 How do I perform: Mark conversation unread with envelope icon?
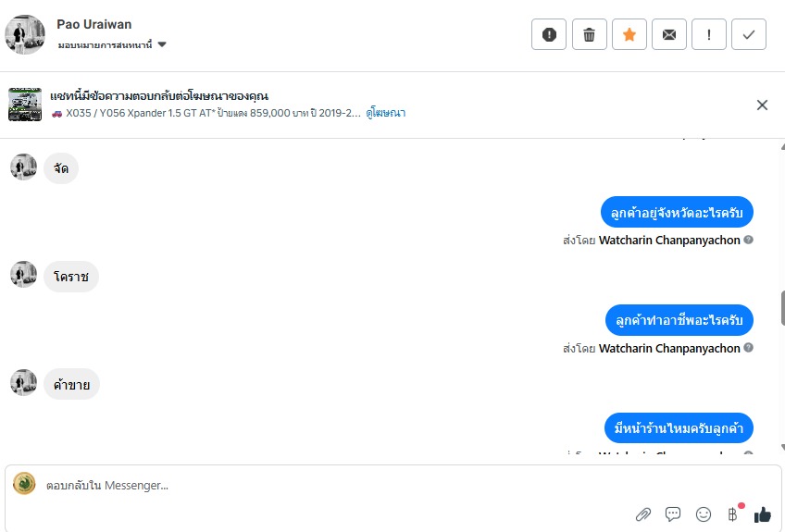tap(668, 34)
